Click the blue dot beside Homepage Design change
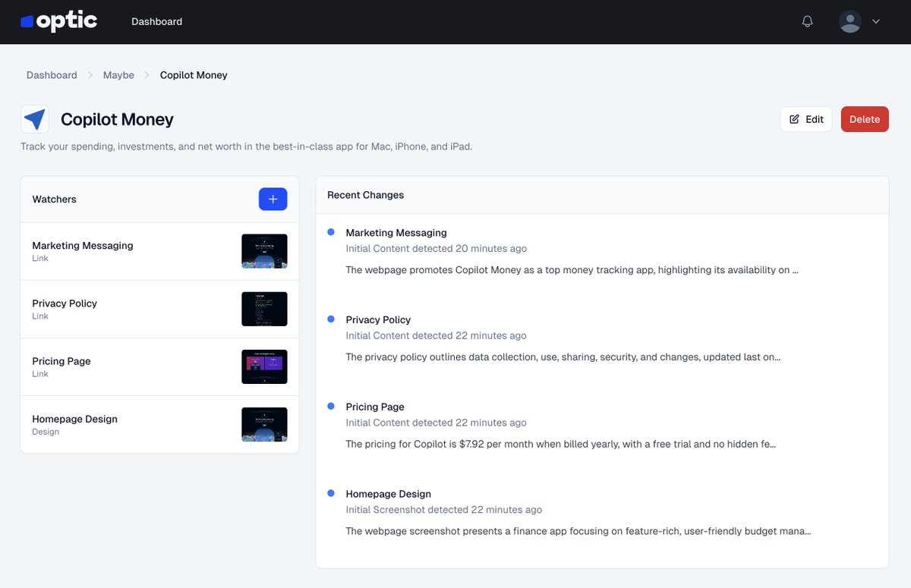Viewport: 911px width, 588px height. [331, 493]
